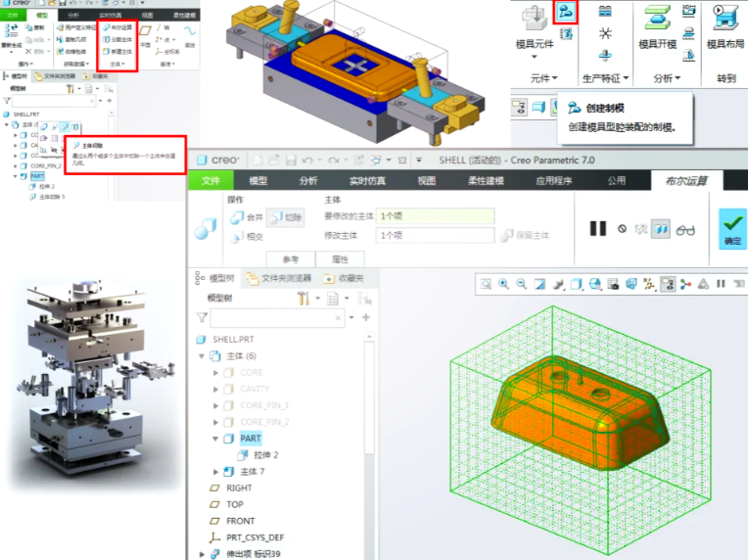Open the model tree settings hammer icon in the SHELL window

(303, 299)
